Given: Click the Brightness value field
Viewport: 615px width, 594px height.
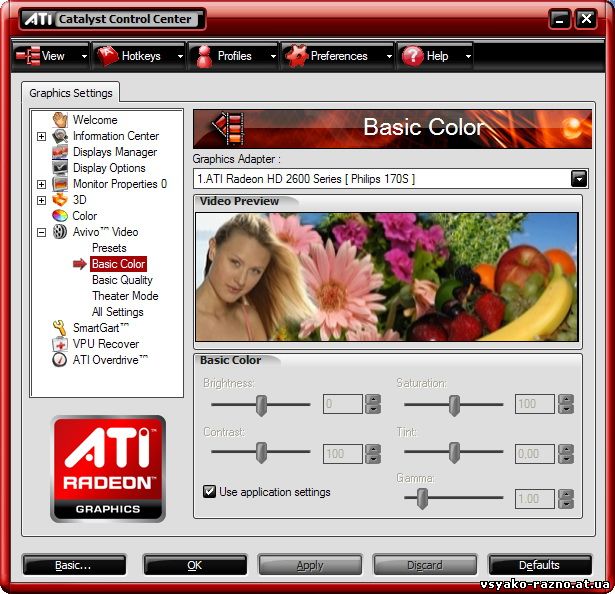Looking at the screenshot, I should 343,404.
